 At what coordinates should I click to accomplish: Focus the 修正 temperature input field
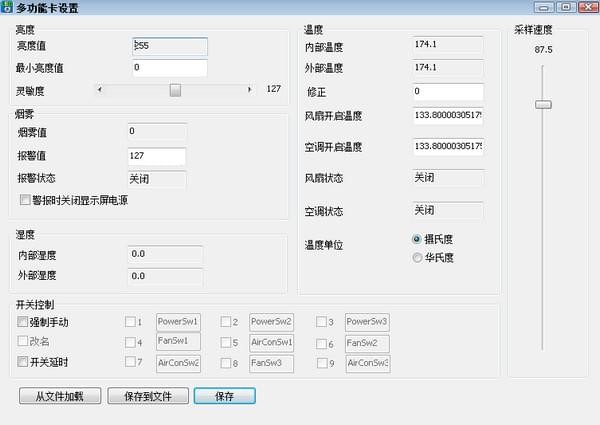[x=447, y=92]
